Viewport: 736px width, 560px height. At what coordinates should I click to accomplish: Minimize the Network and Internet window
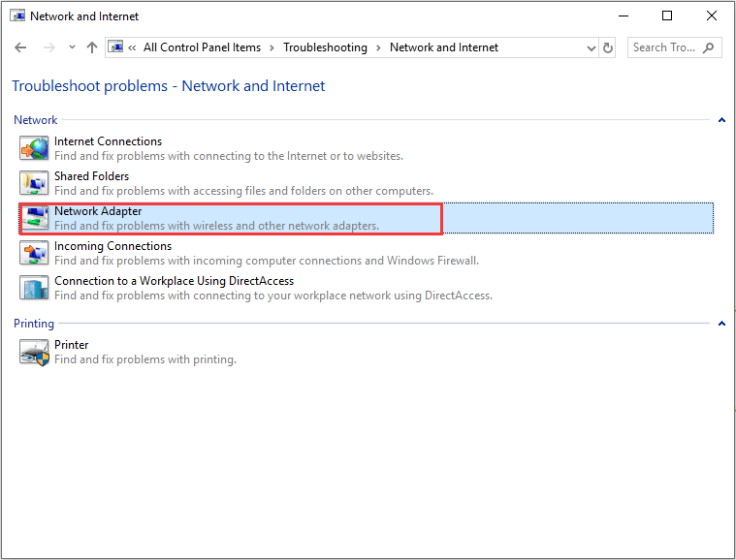[624, 16]
